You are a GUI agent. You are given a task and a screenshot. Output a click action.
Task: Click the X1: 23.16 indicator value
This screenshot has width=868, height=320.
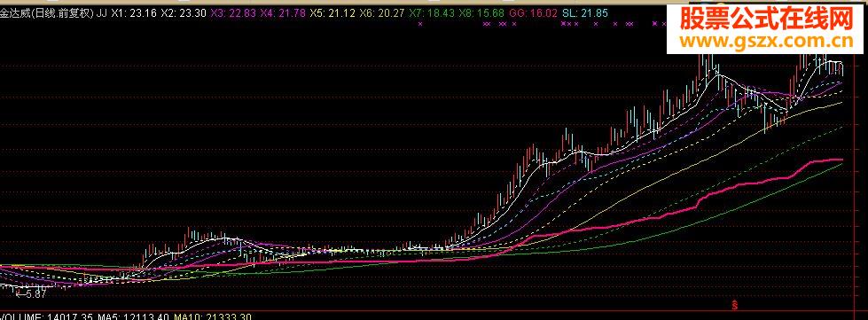(x=133, y=13)
